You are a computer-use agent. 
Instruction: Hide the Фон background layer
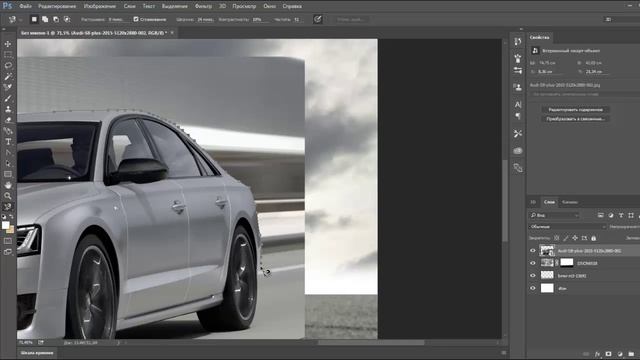tap(533, 288)
